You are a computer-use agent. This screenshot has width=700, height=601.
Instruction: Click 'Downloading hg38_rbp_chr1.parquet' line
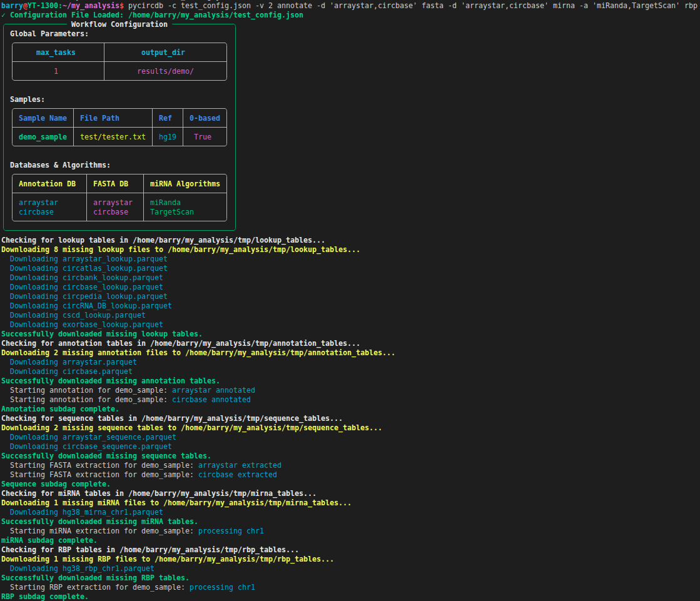pos(82,568)
